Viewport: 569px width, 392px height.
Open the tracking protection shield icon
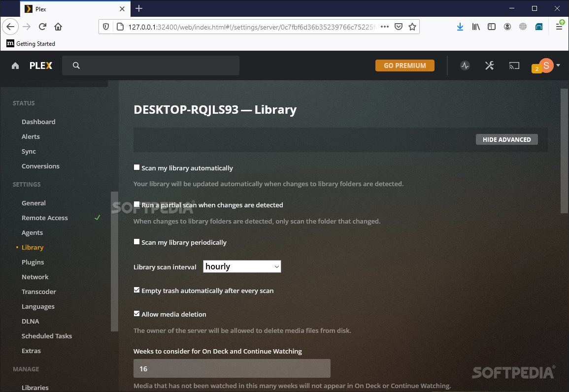point(106,27)
